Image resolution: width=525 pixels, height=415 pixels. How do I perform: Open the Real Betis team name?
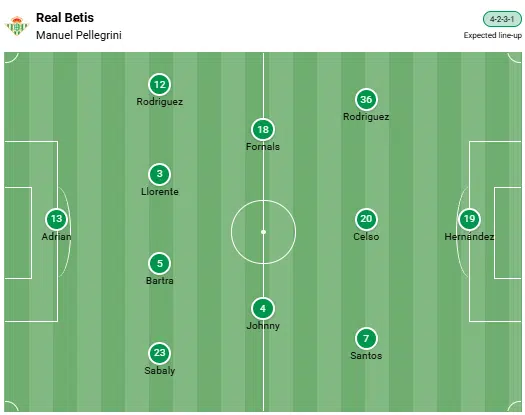click(x=65, y=18)
